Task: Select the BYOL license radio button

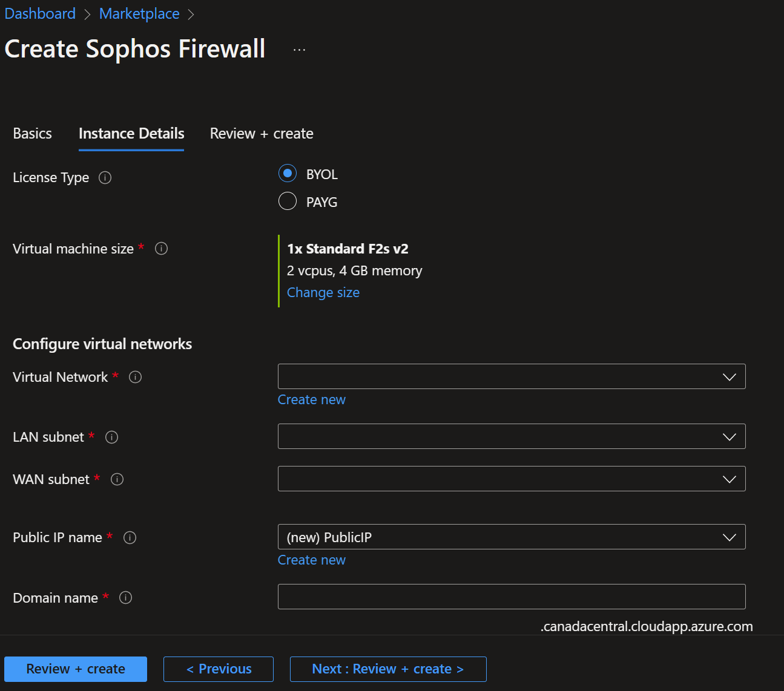Action: [x=288, y=174]
